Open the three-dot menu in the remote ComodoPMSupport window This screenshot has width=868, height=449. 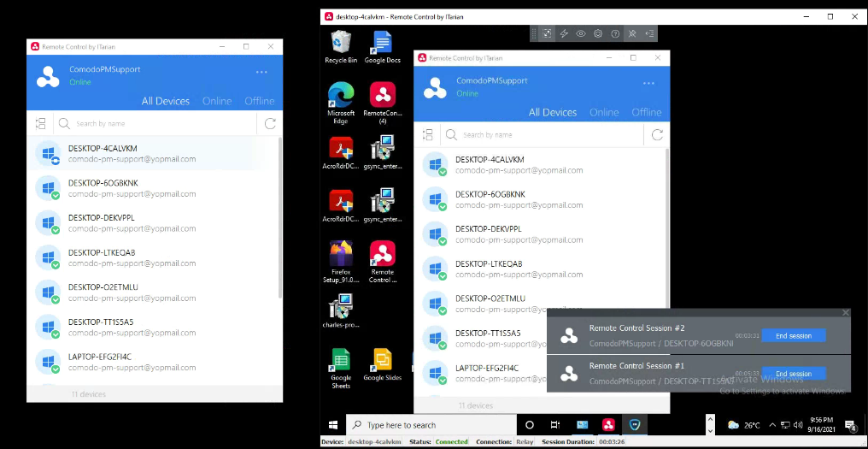pyautogui.click(x=648, y=83)
